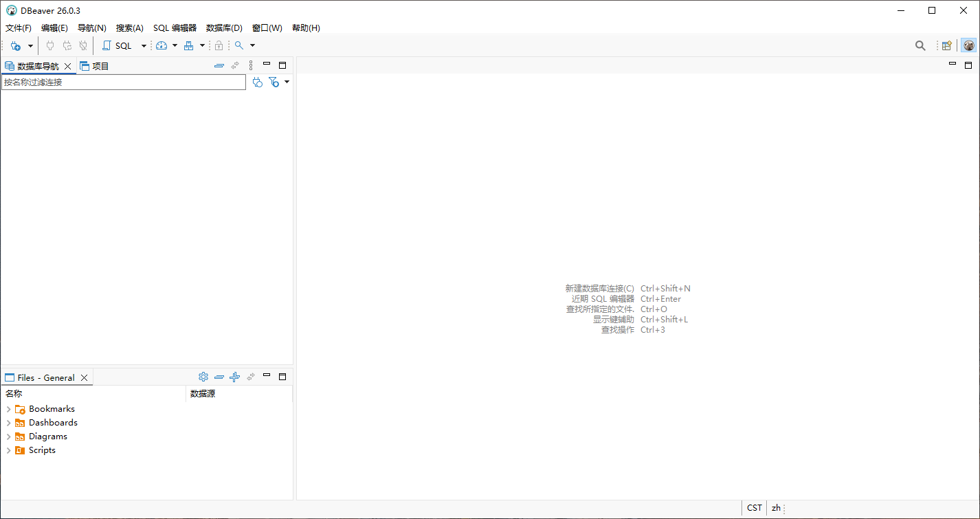Click the Open Perspective icon at top right

point(947,46)
